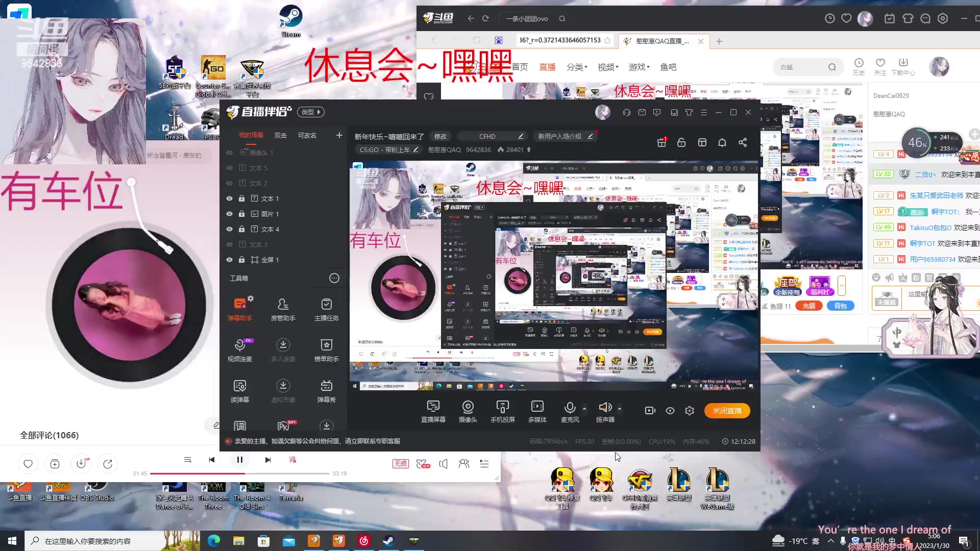Click the share icon above the preview
Viewport: 980px width, 551px height.
click(743, 142)
